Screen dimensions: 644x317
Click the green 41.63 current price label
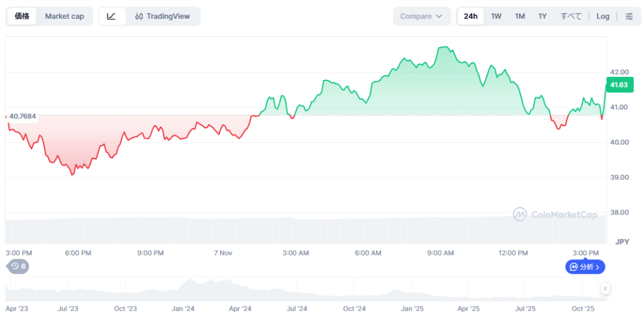[x=618, y=85]
